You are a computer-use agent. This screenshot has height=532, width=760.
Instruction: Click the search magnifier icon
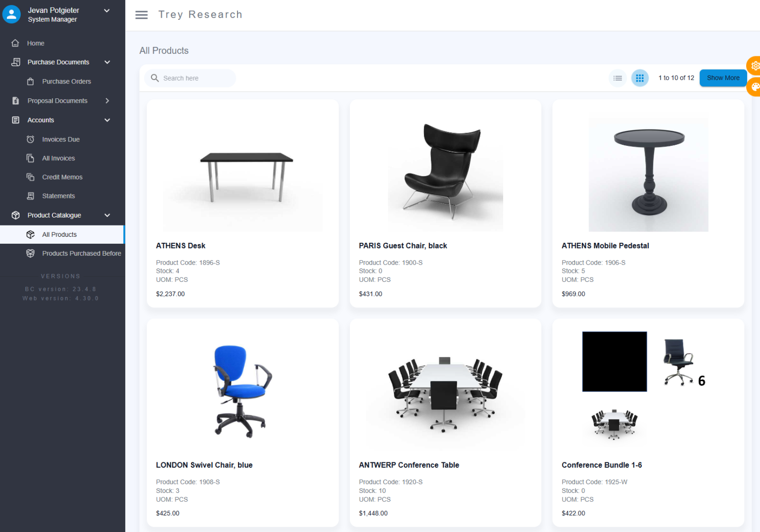[155, 78]
